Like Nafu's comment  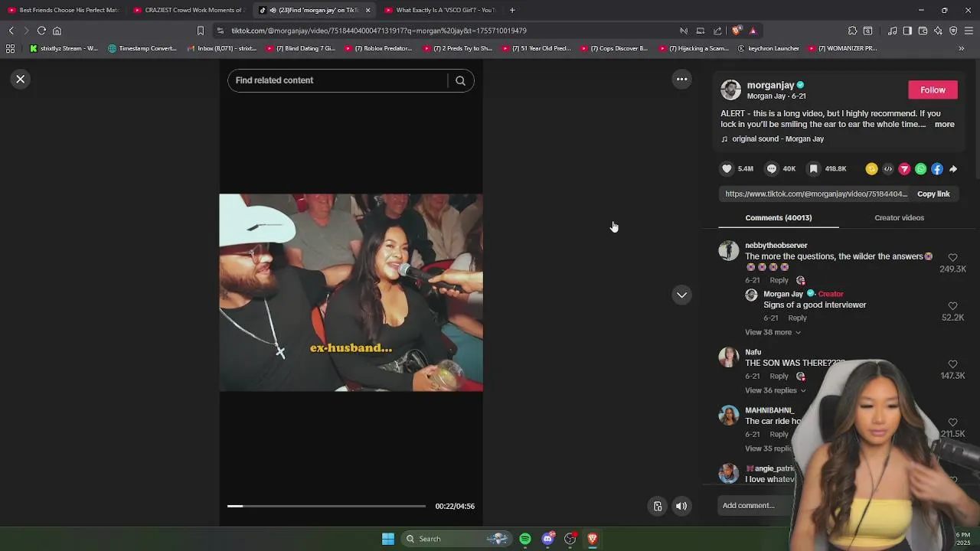coord(952,365)
